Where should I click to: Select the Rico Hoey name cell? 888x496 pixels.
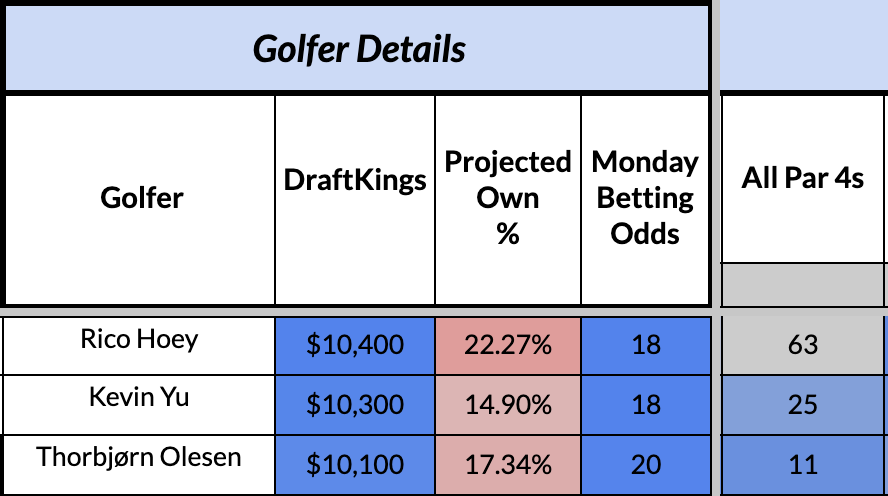pyautogui.click(x=139, y=340)
